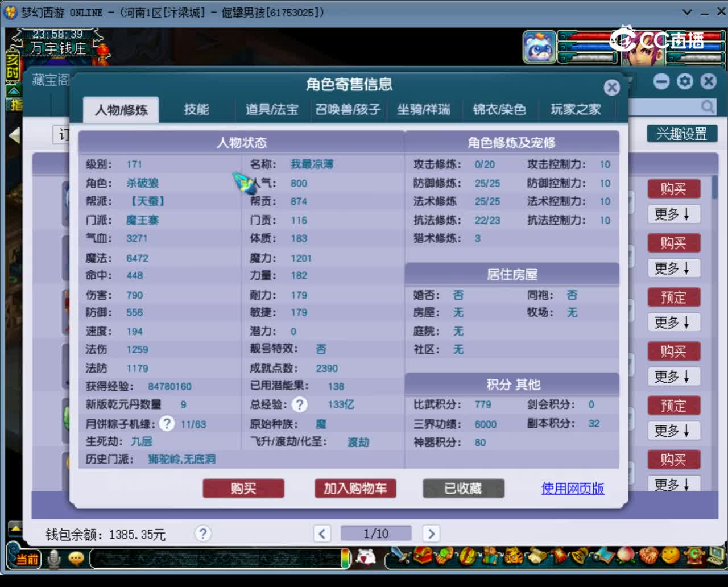The image size is (728, 587).
Task: Click the trade icon after green gem
Action: pyautogui.click(x=468, y=555)
